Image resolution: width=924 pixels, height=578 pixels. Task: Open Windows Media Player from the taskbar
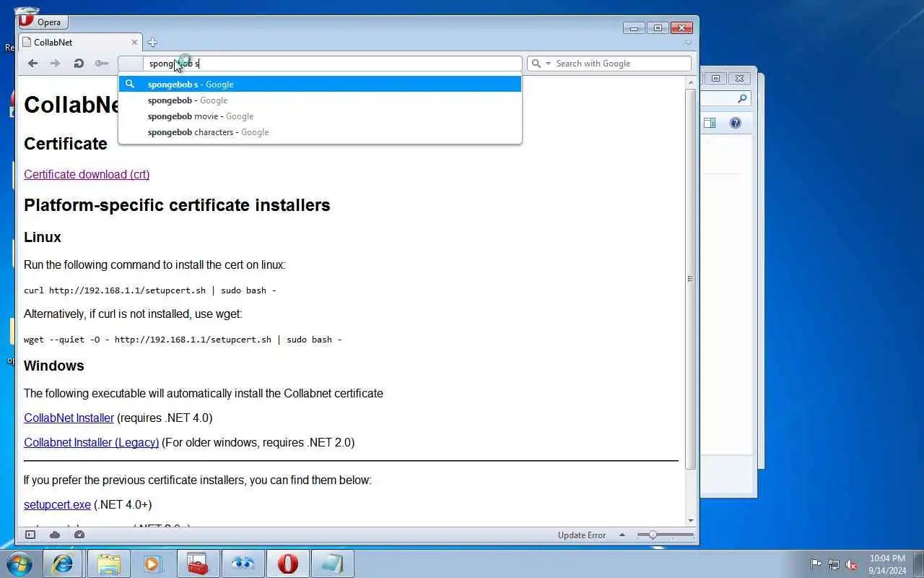pos(153,564)
